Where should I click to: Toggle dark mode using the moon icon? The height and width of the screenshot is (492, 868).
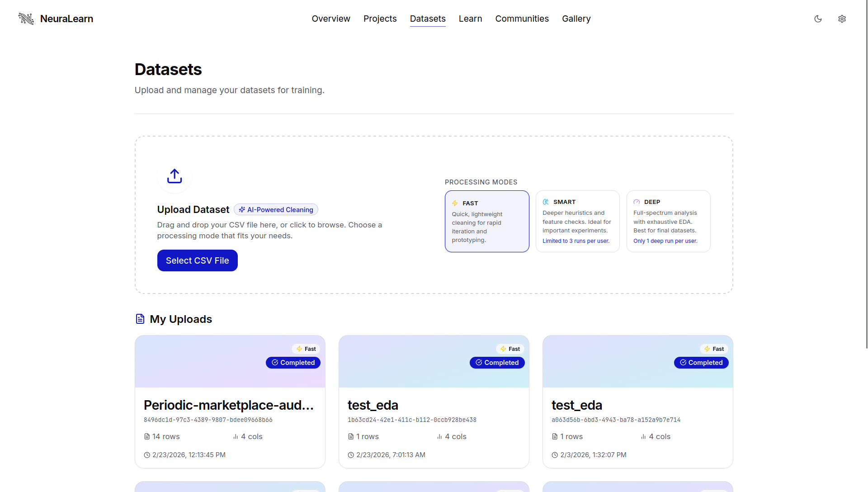tap(818, 19)
